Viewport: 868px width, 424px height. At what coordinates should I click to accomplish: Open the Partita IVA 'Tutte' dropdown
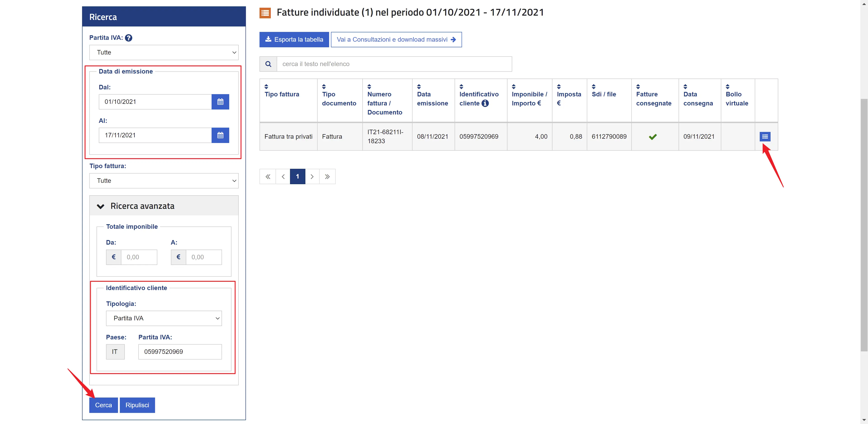pyautogui.click(x=164, y=53)
